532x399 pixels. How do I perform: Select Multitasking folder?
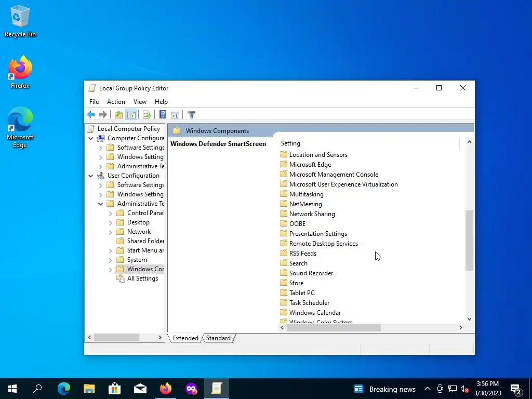[307, 194]
